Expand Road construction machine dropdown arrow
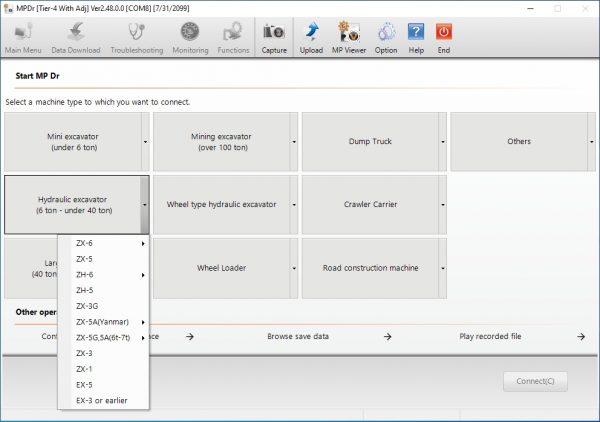This screenshot has width=600, height=422. (443, 268)
